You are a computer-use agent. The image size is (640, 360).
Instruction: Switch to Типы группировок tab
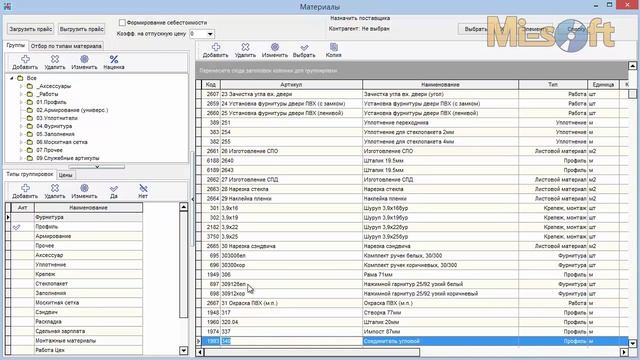tap(30, 174)
